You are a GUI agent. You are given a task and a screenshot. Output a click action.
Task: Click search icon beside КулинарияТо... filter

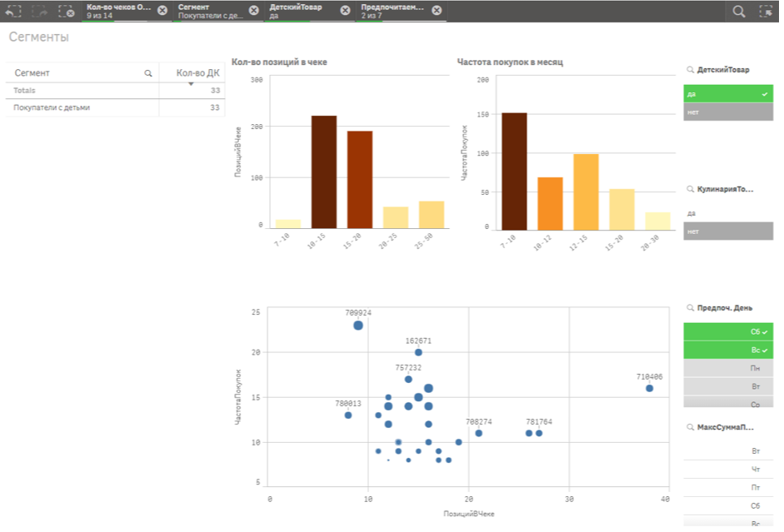(x=691, y=190)
